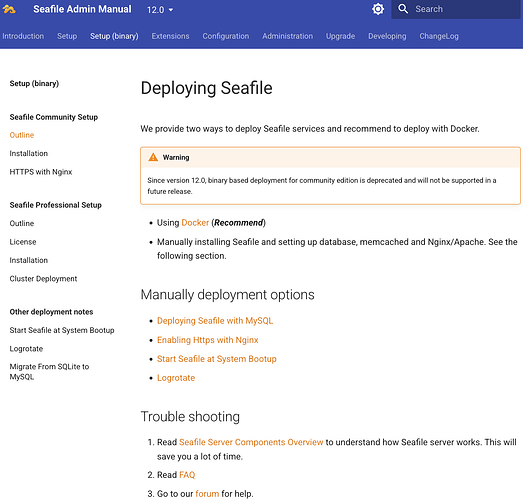Toggle the light/dark theme icon

pyautogui.click(x=378, y=9)
